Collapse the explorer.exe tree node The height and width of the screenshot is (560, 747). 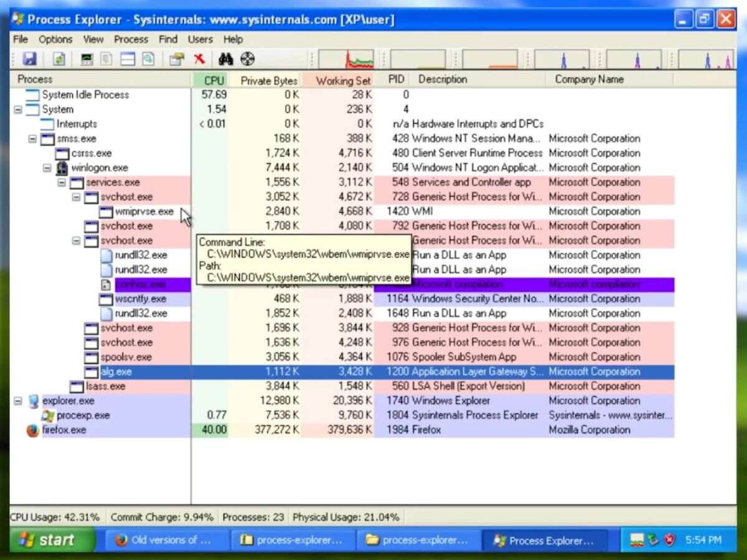(x=17, y=401)
